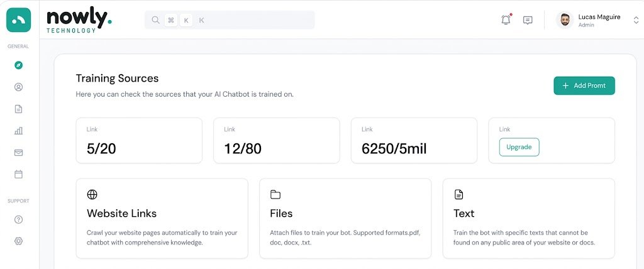Viewport: 644px width, 269px height.
Task: Click Lucas Maguire's avatar photo
Action: 565,19
